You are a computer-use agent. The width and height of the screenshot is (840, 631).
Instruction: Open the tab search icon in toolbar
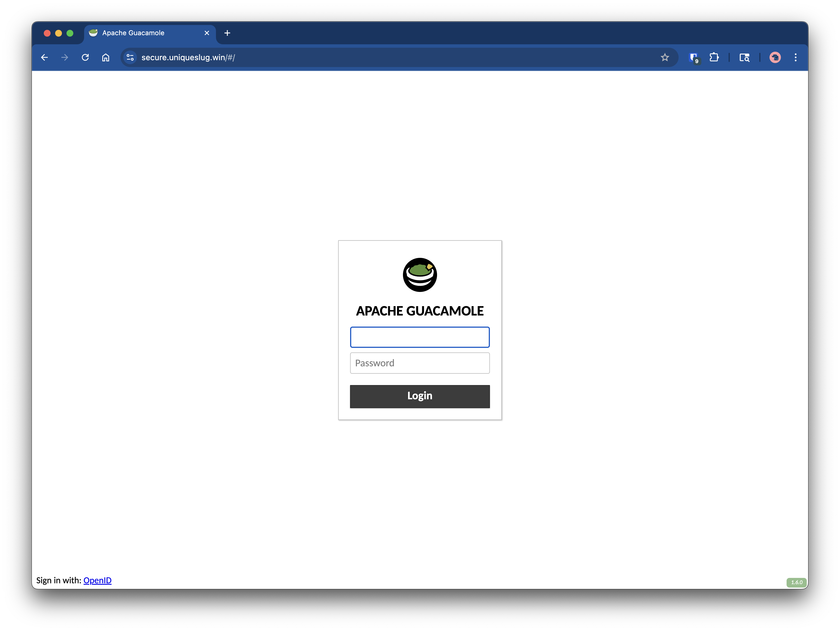(x=744, y=57)
